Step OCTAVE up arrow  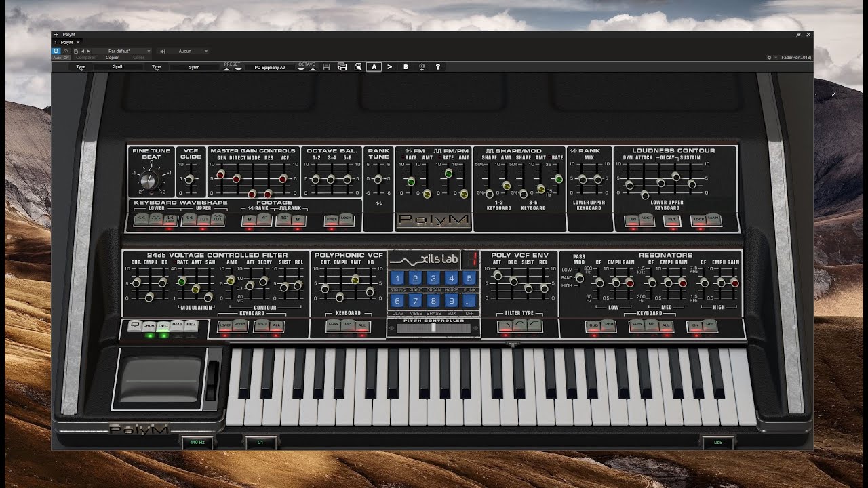tap(312, 68)
